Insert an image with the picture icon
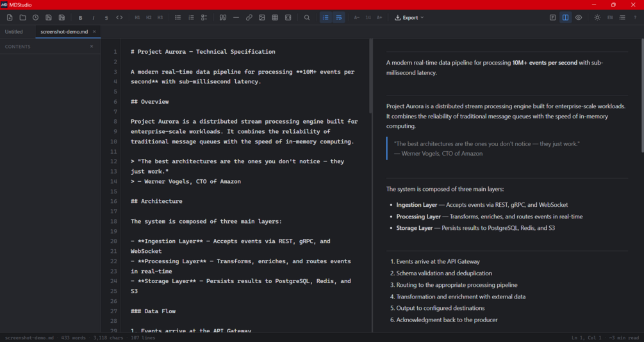Viewport: 644px width, 342px height. 262,18
